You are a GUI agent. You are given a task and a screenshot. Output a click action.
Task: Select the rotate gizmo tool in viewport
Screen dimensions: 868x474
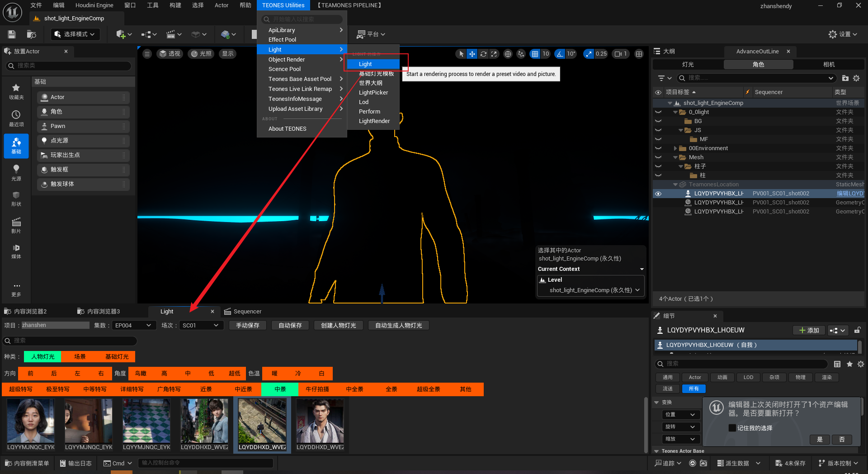[483, 54]
